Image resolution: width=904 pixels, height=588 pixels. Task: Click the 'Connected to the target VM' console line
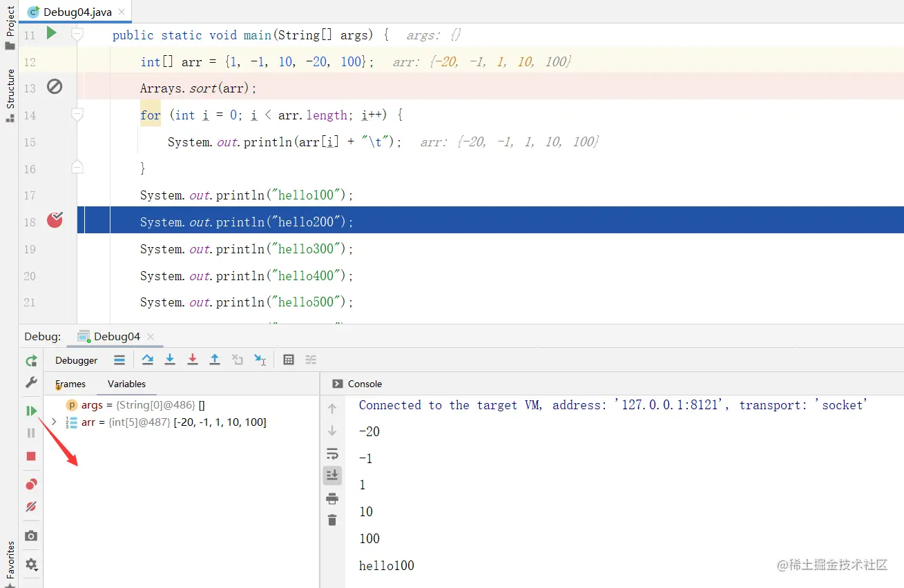click(x=613, y=405)
